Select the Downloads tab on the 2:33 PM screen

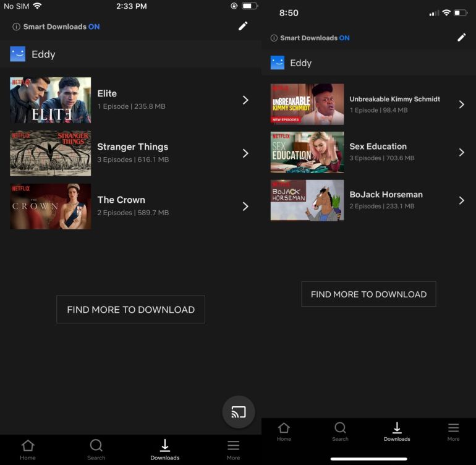165,450
